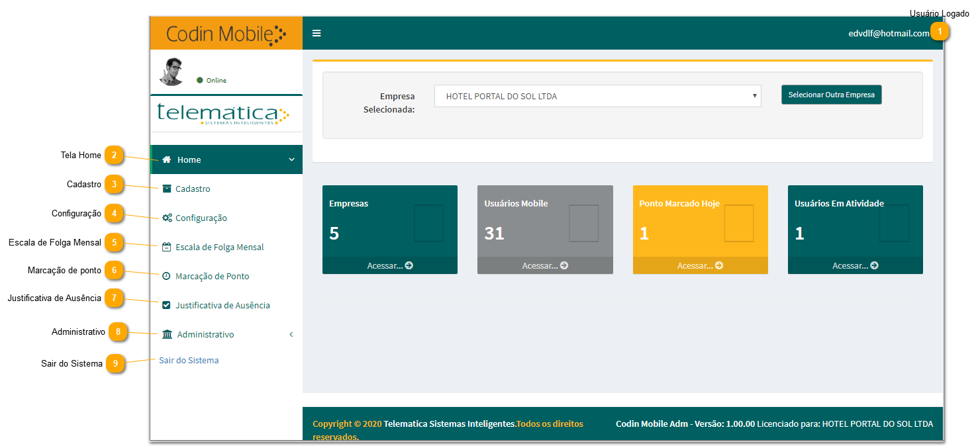Open the Empresa Selecionada dropdown
Screen dimensions: 980x448
point(598,96)
